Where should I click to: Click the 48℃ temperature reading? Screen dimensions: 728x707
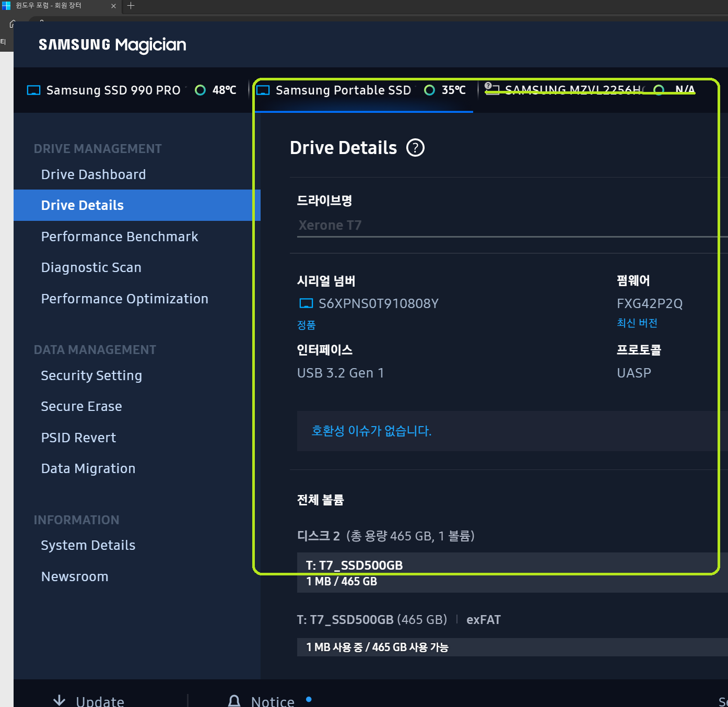point(225,90)
